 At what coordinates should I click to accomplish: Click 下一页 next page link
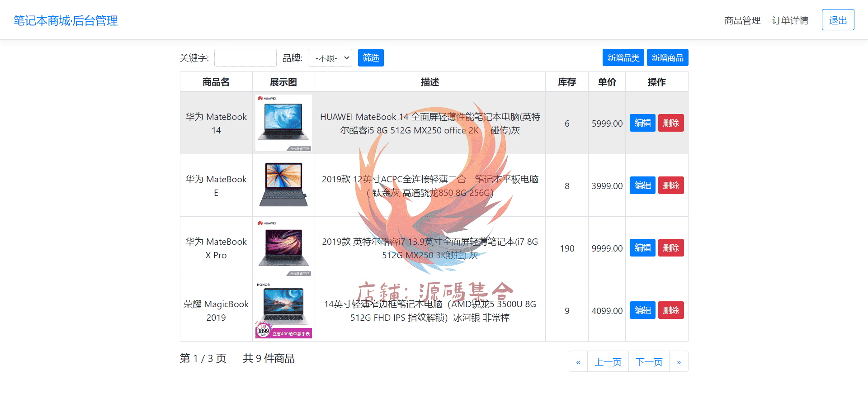coord(649,361)
